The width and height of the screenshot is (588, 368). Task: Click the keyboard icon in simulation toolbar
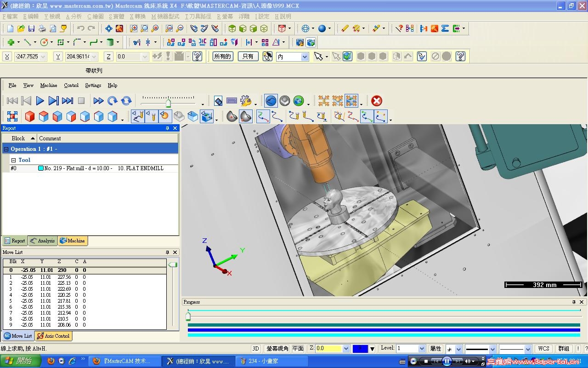[232, 101]
